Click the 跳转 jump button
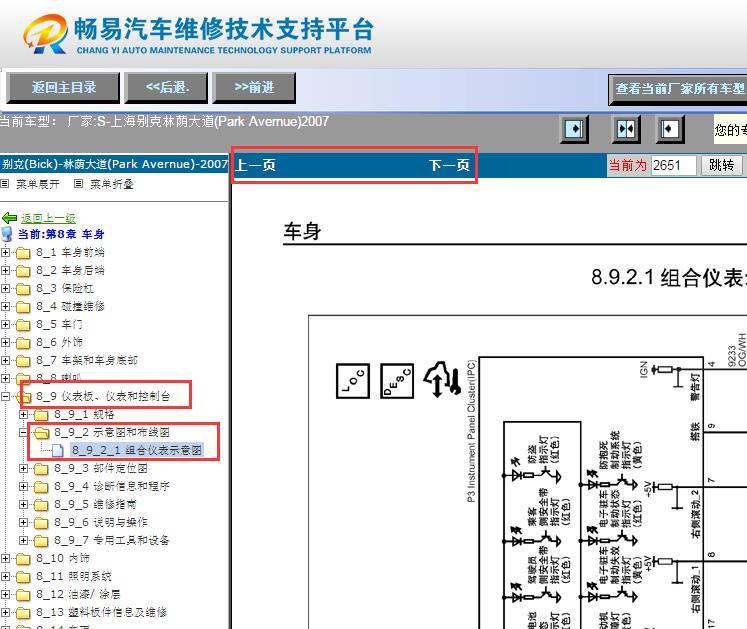The image size is (747, 629). pyautogui.click(x=722, y=165)
